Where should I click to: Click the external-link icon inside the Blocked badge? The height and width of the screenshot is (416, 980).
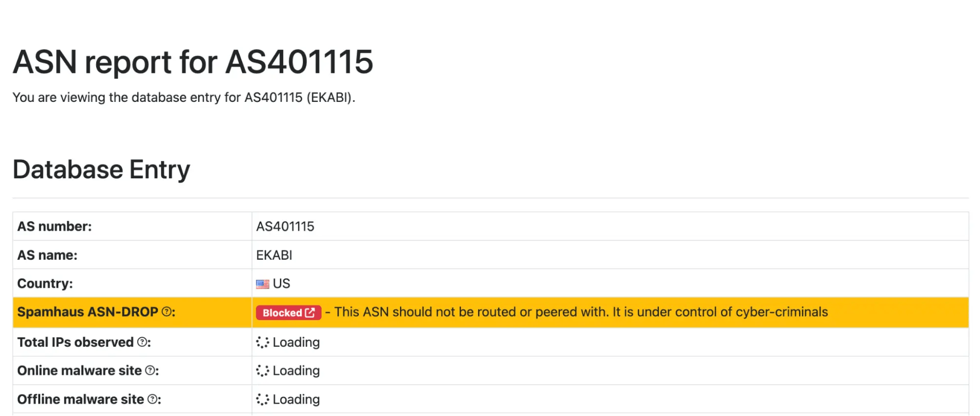tap(309, 312)
